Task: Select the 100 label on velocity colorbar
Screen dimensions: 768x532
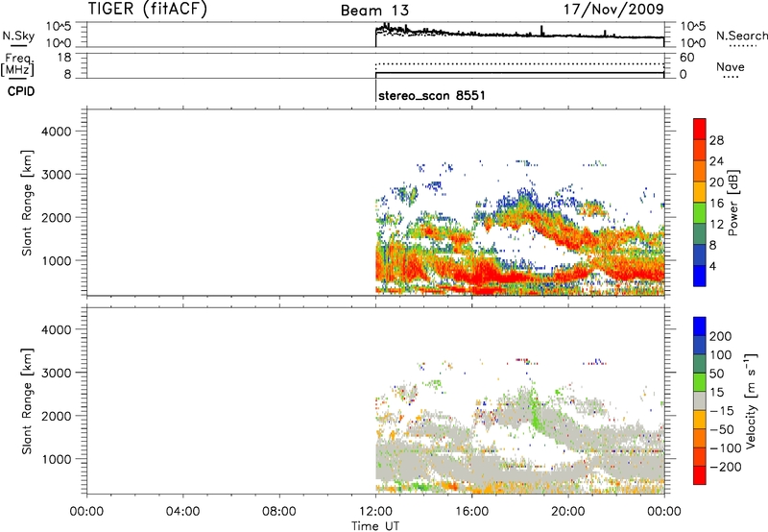Action: pyautogui.click(x=721, y=355)
